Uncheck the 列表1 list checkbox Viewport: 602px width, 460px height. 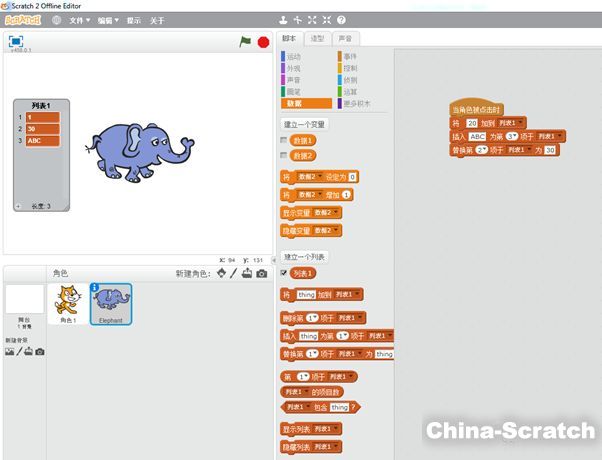pyautogui.click(x=285, y=273)
